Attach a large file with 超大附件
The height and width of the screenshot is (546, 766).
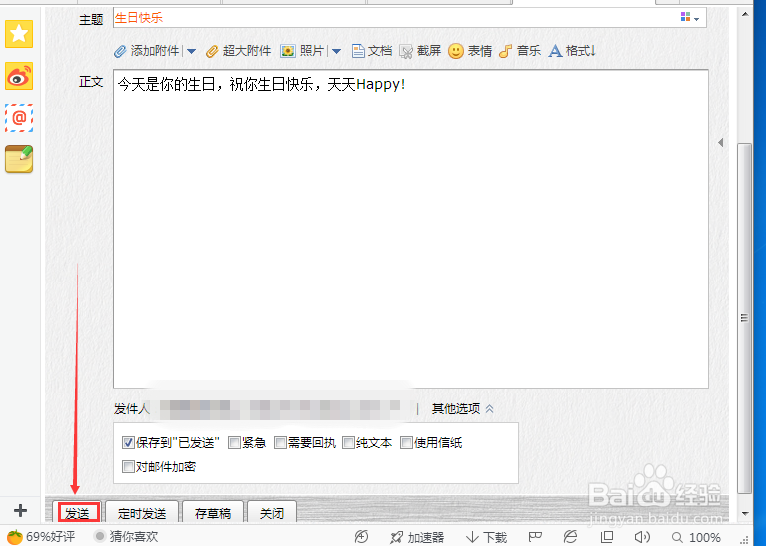tap(238, 51)
